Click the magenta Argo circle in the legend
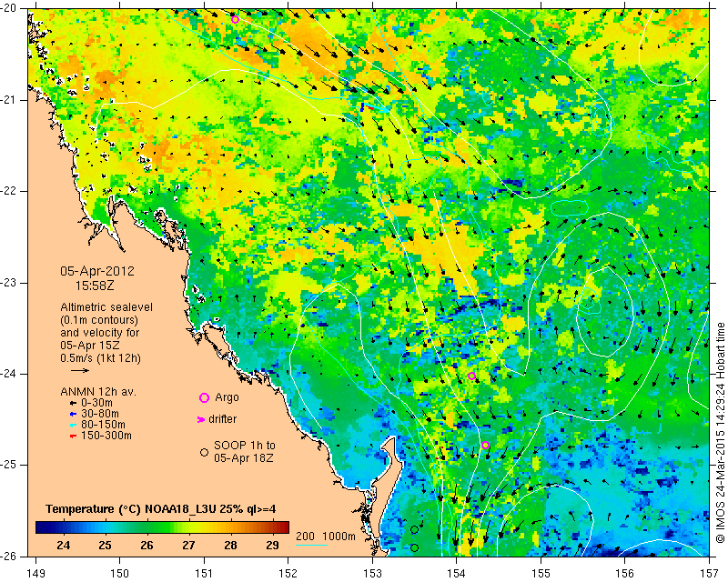The width and height of the screenshot is (728, 582). (204, 397)
